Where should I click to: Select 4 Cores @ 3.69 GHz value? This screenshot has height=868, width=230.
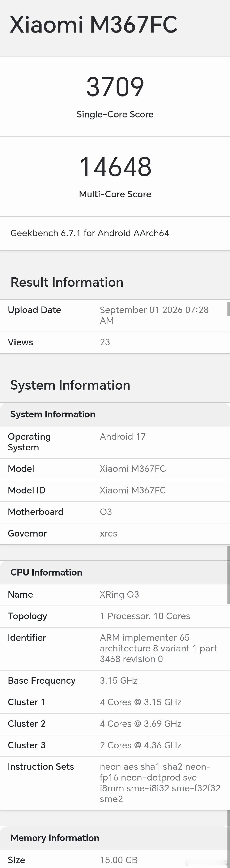141,724
